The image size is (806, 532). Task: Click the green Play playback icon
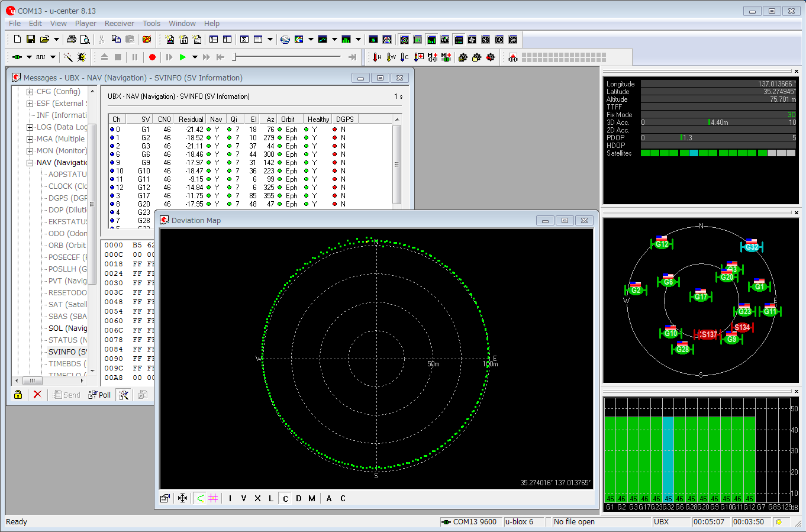click(183, 57)
